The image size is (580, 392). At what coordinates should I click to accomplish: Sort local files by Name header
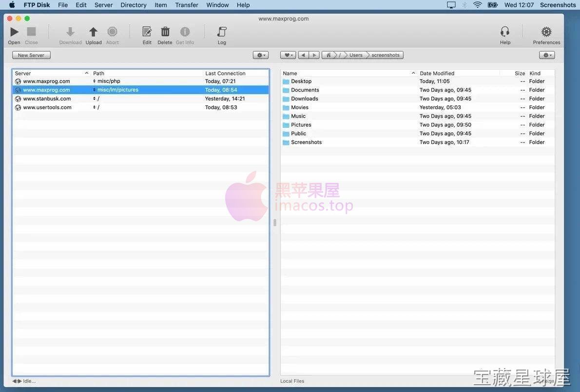point(349,73)
